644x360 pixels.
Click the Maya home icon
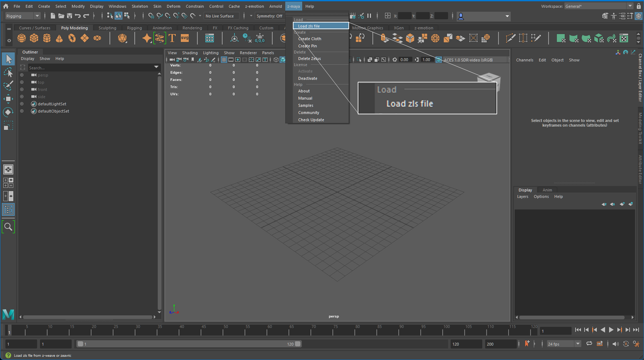pyautogui.click(x=6, y=6)
